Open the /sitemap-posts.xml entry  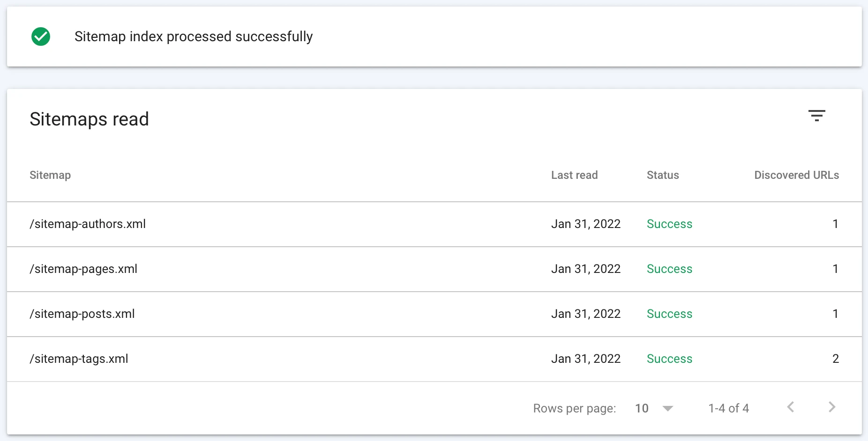click(82, 314)
